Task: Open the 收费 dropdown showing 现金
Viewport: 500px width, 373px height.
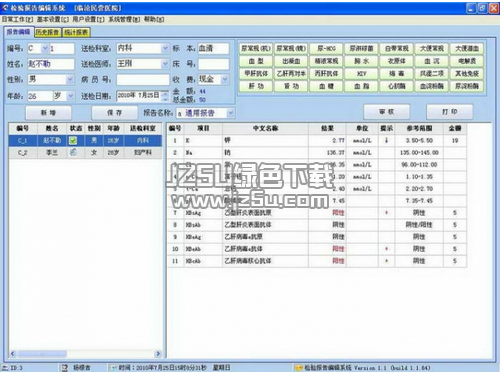Action: (225, 79)
